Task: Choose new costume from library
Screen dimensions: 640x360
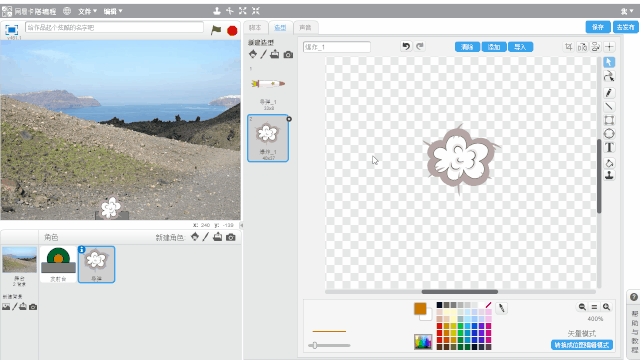Action: pyautogui.click(x=253, y=54)
